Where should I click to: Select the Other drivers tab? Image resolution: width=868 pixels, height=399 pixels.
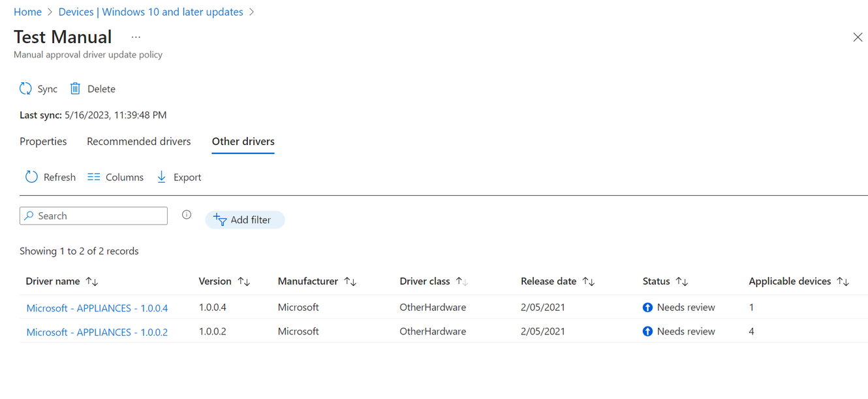[243, 142]
